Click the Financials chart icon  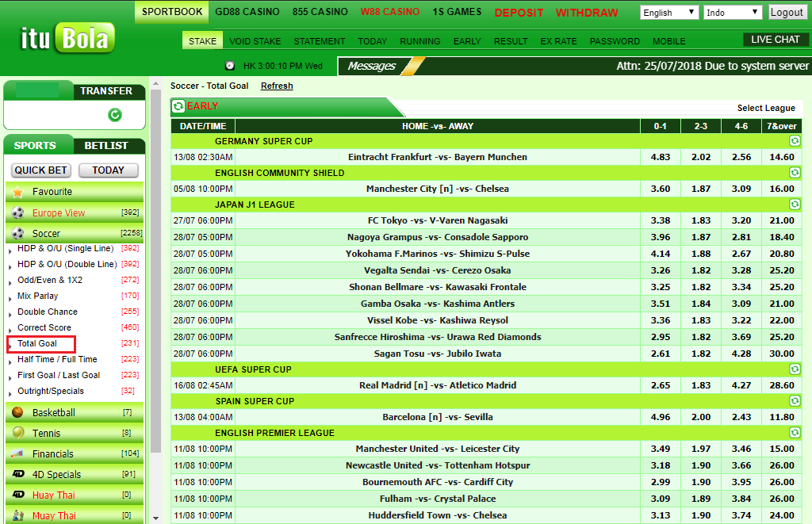click(17, 453)
